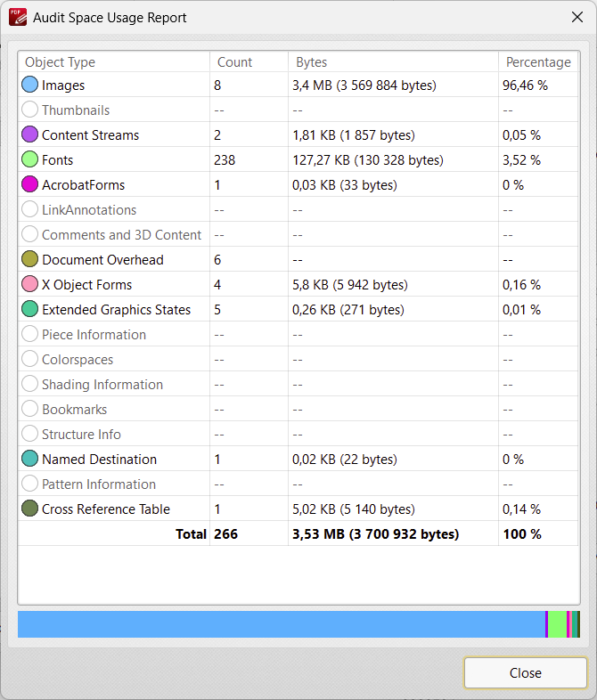Screen dimensions: 597x700
Task: Click the green Fonts color circle
Action: (29, 160)
